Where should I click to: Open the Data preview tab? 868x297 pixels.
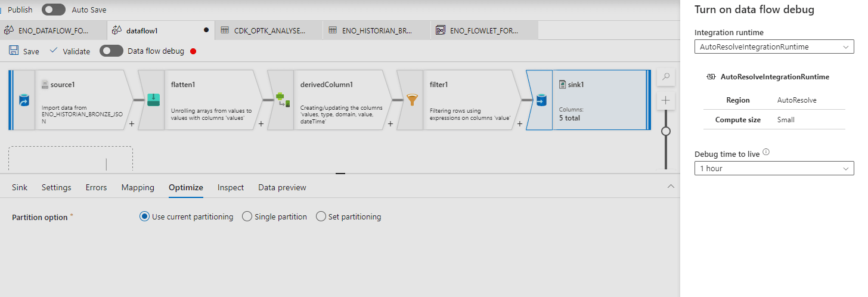click(282, 187)
